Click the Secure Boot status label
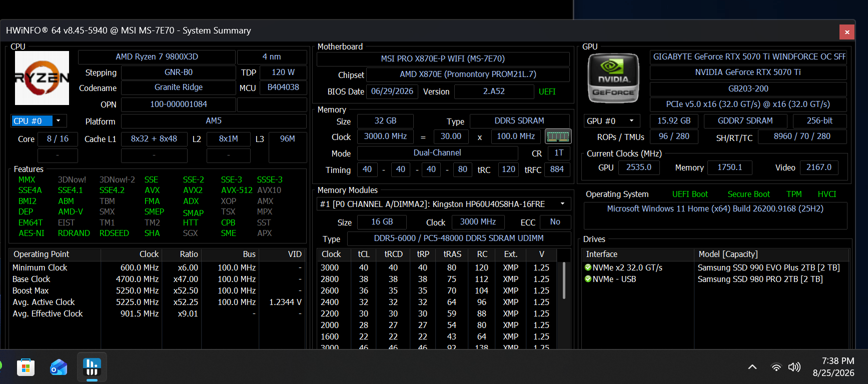 pos(748,194)
